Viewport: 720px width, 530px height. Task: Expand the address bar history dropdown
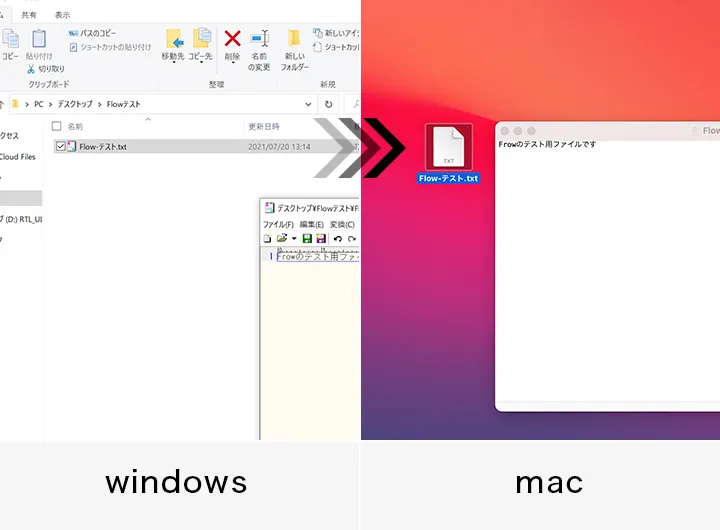tap(308, 104)
